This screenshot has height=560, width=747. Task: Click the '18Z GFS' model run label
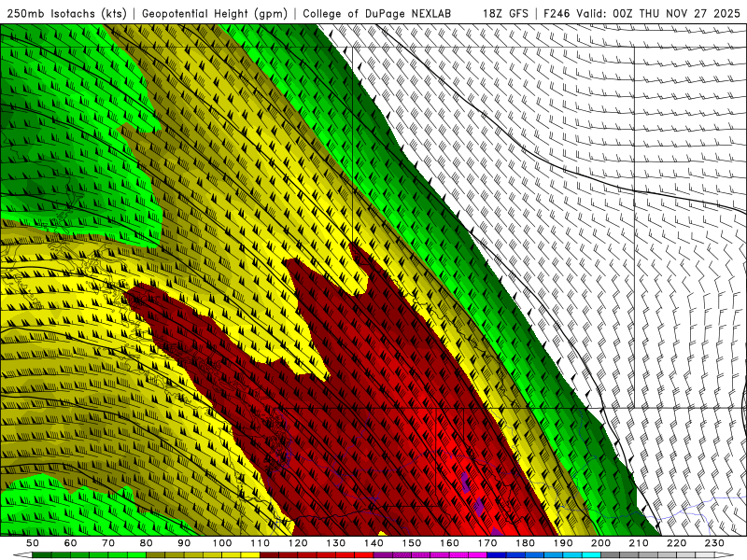(x=505, y=14)
